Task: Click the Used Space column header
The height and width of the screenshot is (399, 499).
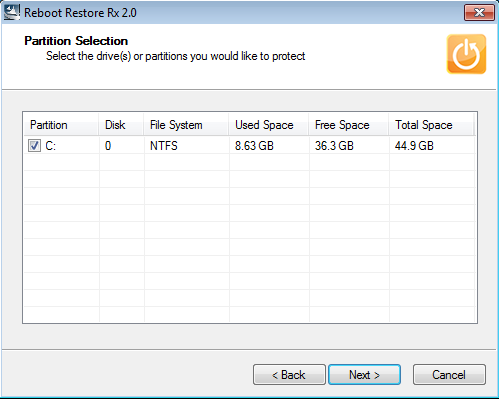Action: 269,125
